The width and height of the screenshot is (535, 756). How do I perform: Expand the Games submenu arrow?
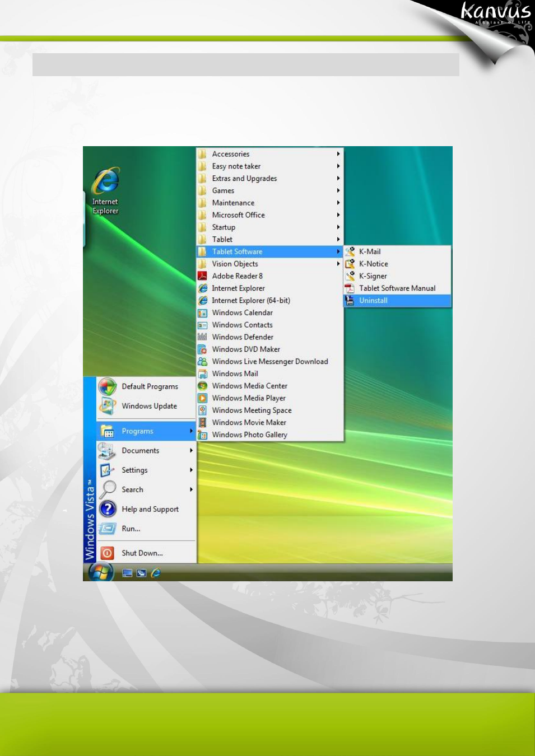338,191
